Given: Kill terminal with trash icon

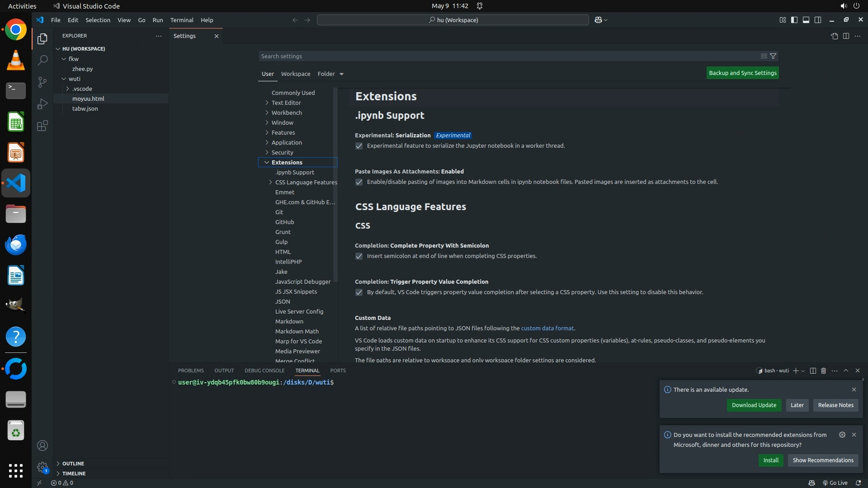Looking at the screenshot, I should tap(823, 371).
